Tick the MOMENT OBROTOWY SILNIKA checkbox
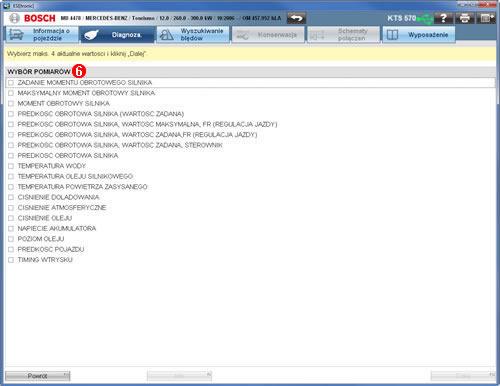Image resolution: width=500 pixels, height=386 pixels. [11, 103]
